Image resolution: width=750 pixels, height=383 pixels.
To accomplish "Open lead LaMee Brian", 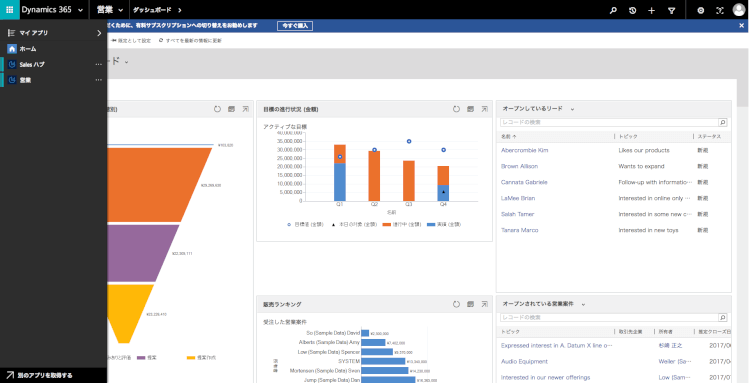I will 518,198.
